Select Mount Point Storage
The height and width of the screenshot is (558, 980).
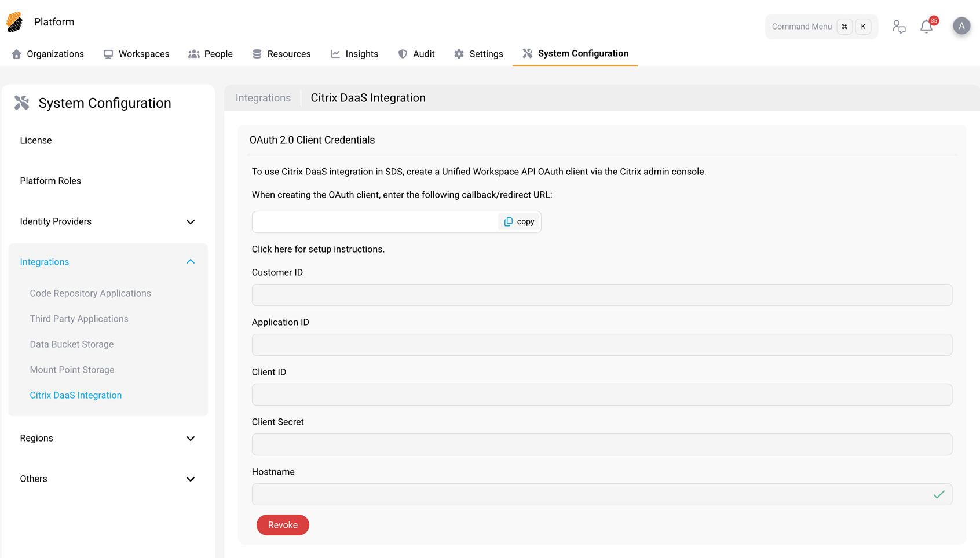[x=72, y=370]
